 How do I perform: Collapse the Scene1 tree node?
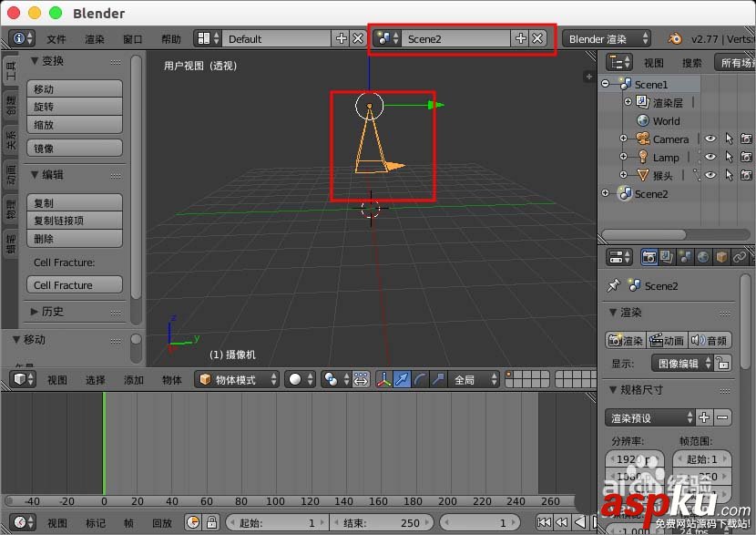click(605, 84)
